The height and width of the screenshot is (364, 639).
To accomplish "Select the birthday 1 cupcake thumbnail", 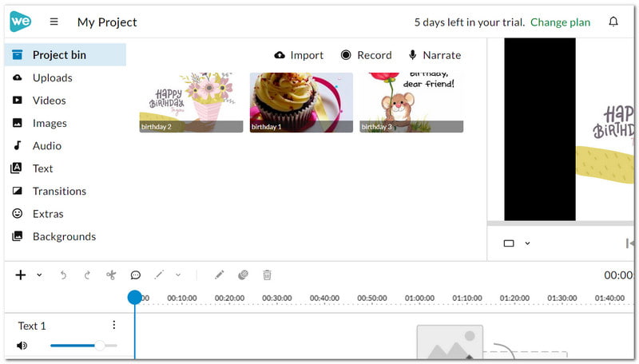I will click(301, 103).
